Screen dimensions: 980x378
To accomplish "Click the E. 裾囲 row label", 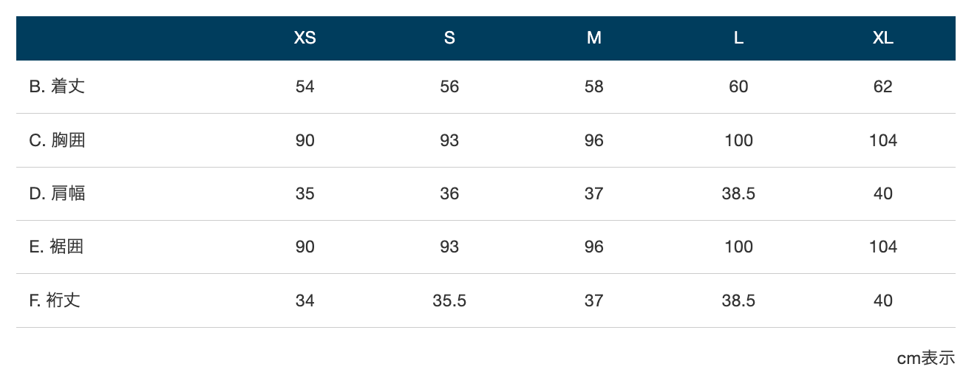I will click(x=56, y=247).
